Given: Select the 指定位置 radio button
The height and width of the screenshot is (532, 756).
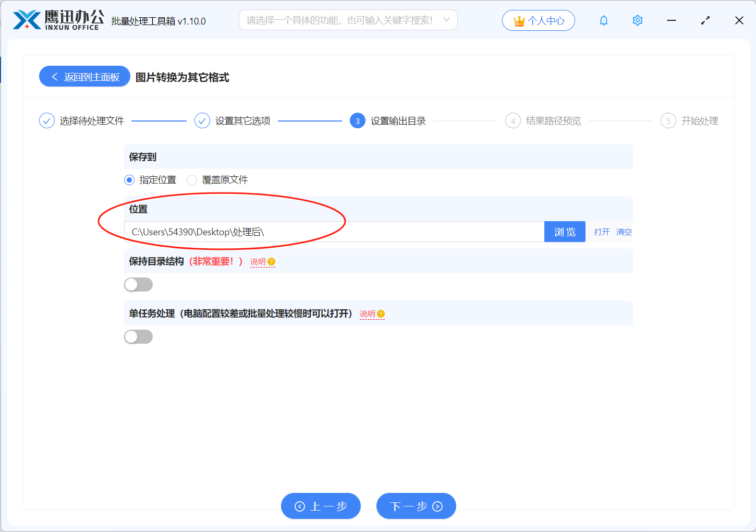Looking at the screenshot, I should (129, 180).
